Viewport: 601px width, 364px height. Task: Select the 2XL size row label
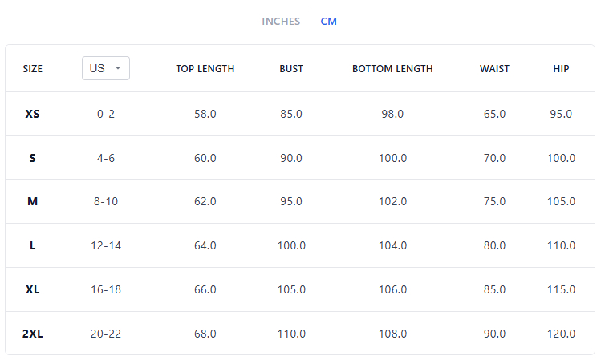(33, 334)
